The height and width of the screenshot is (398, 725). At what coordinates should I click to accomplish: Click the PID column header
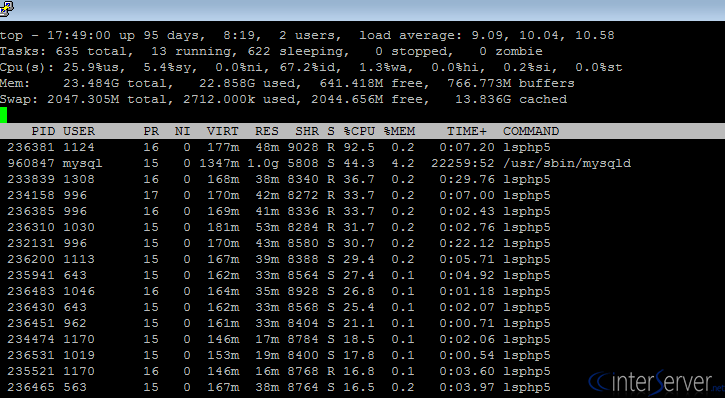tap(43, 131)
